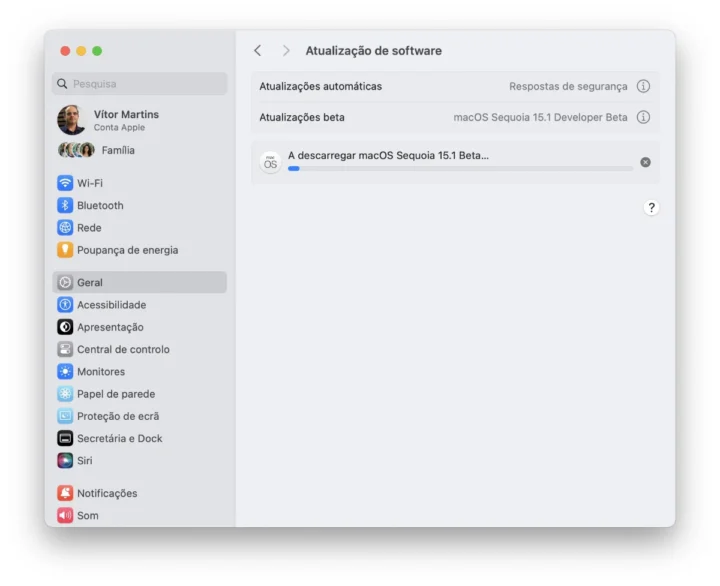Select the Geral gear icon
Viewport: 720px width, 586px height.
tap(65, 282)
